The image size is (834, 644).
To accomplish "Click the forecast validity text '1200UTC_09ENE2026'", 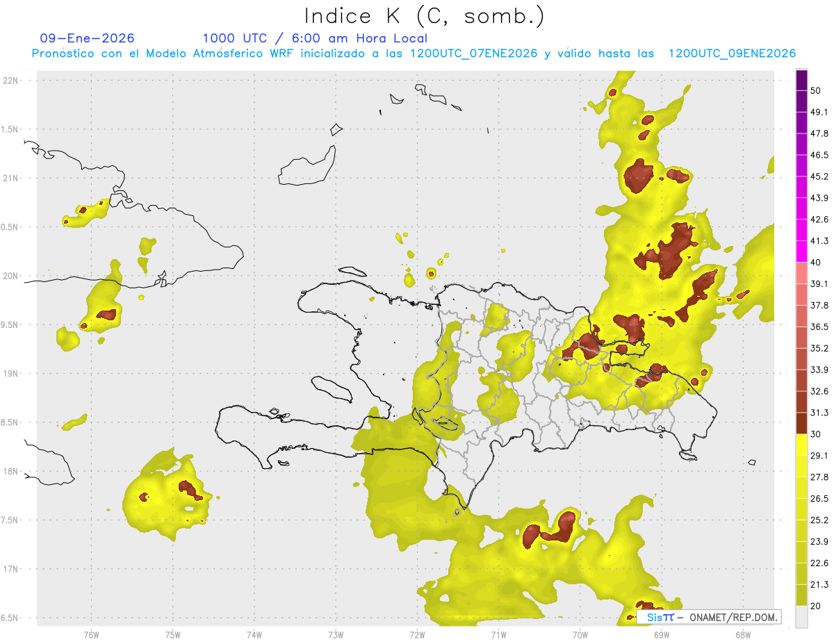I will pyautogui.click(x=732, y=53).
